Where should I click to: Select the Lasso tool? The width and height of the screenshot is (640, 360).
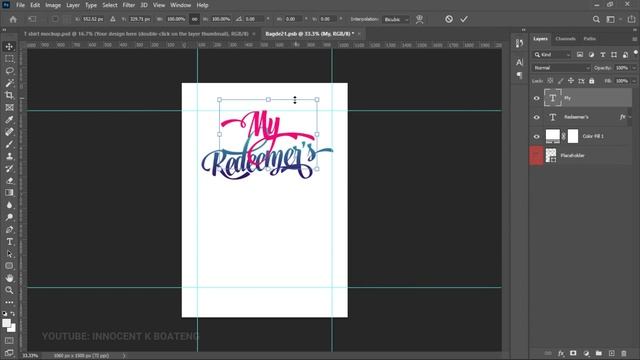pyautogui.click(x=9, y=71)
